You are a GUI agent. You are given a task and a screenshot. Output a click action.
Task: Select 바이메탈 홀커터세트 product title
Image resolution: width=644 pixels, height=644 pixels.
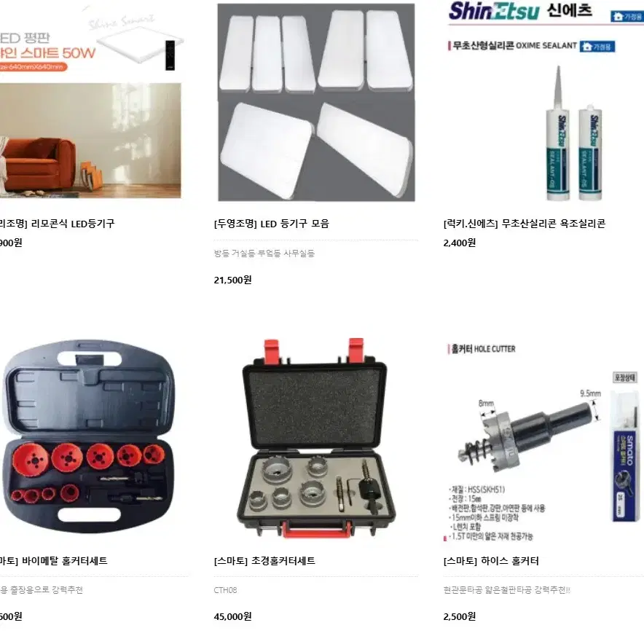pos(54,561)
